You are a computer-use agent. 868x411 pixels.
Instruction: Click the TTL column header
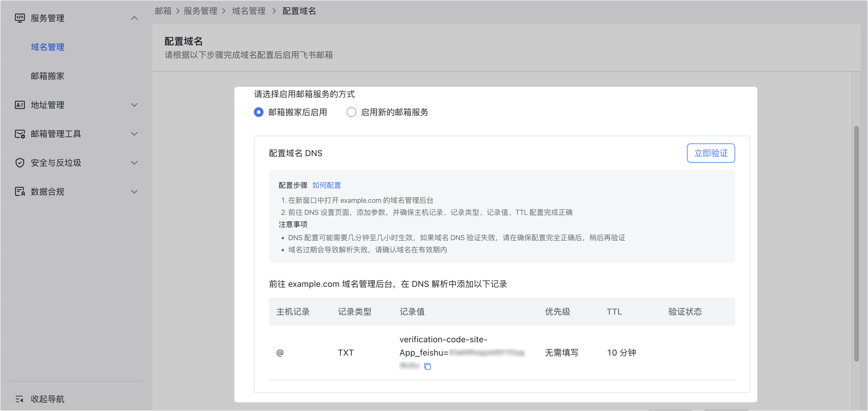tap(614, 312)
